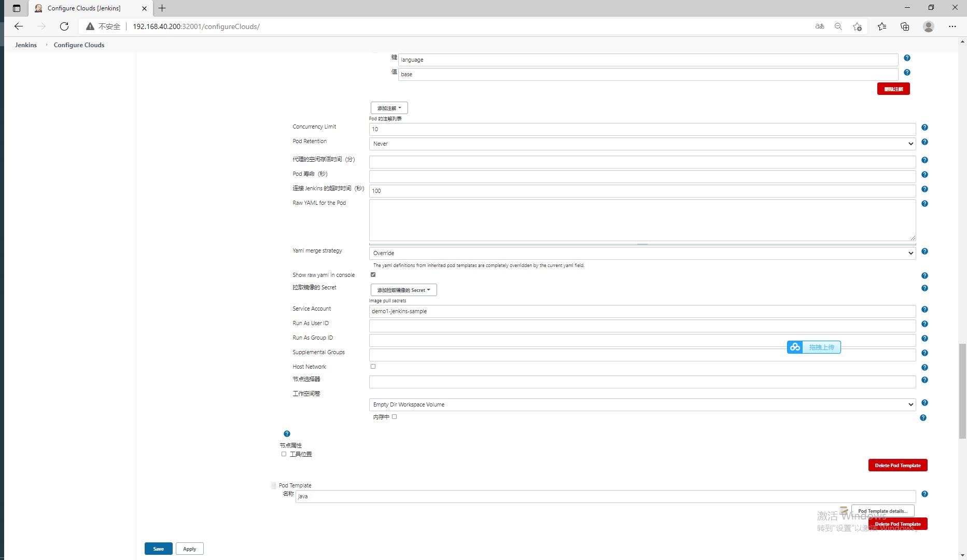The width and height of the screenshot is (967, 560).
Task: Click browser refresh button
Action: point(64,26)
